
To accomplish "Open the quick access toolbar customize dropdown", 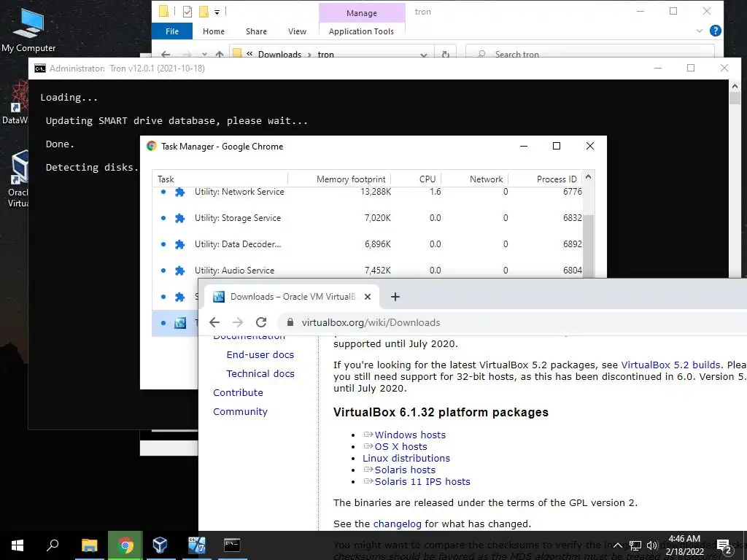I will (217, 12).
